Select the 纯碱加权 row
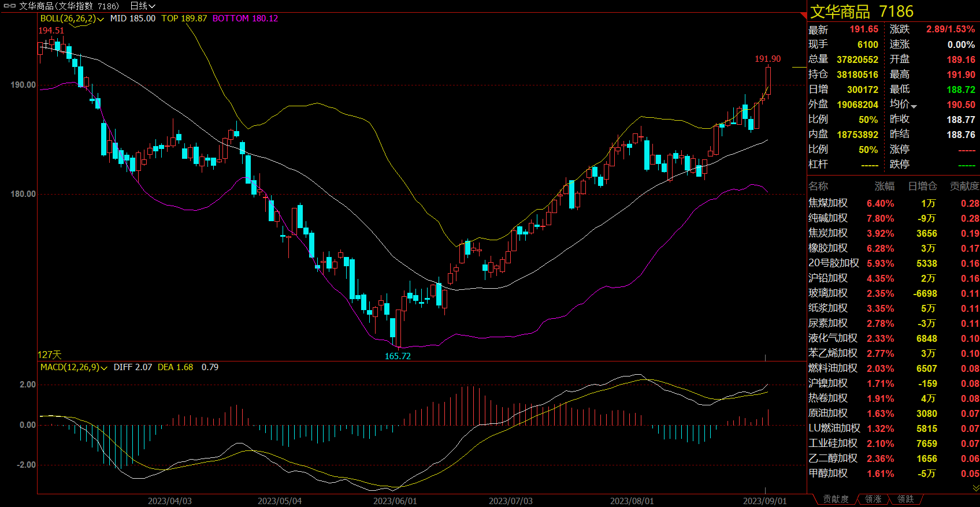 (x=893, y=218)
